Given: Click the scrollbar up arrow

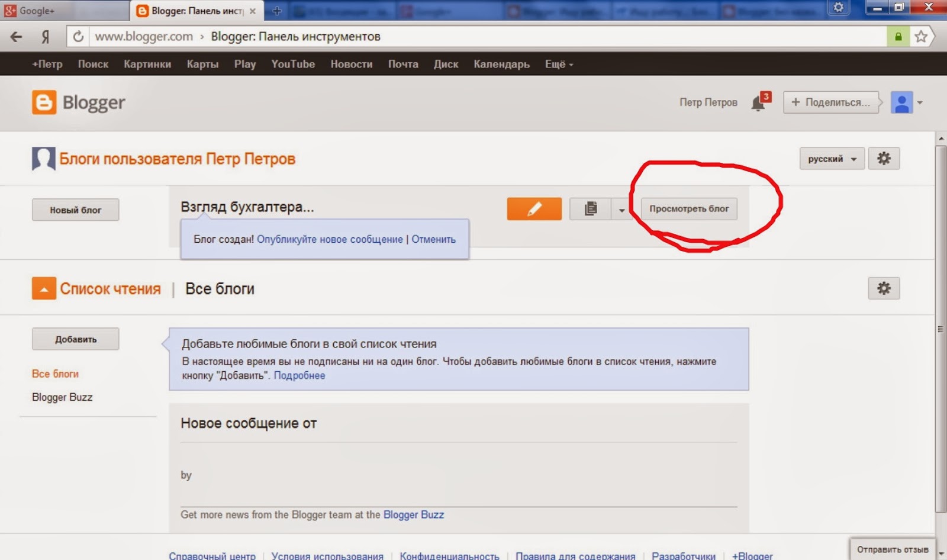Looking at the screenshot, I should [x=941, y=139].
